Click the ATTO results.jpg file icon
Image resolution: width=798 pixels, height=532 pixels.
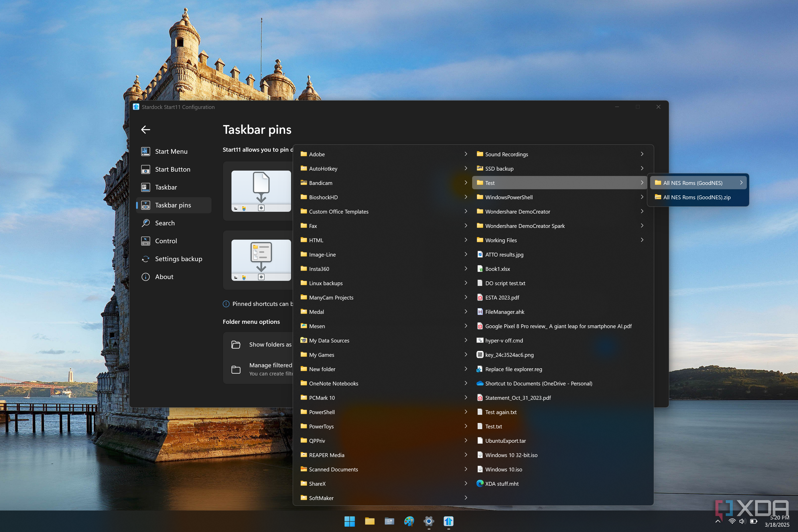480,254
